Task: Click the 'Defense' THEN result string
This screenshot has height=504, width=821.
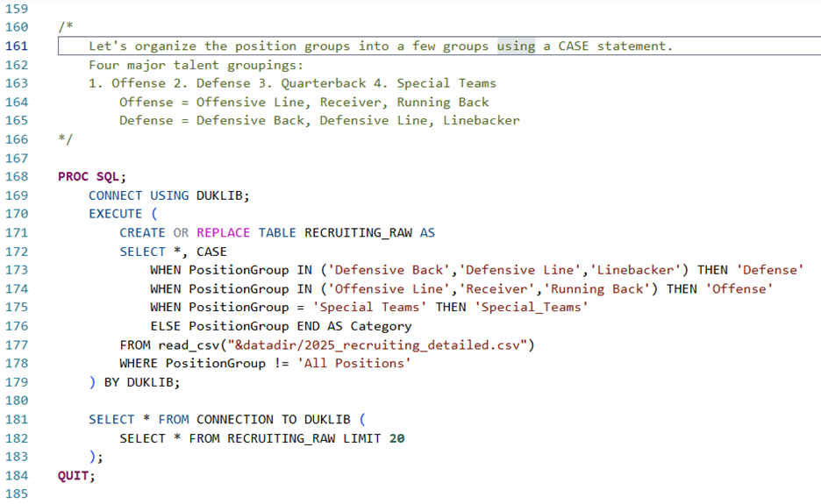Action: tap(768, 270)
